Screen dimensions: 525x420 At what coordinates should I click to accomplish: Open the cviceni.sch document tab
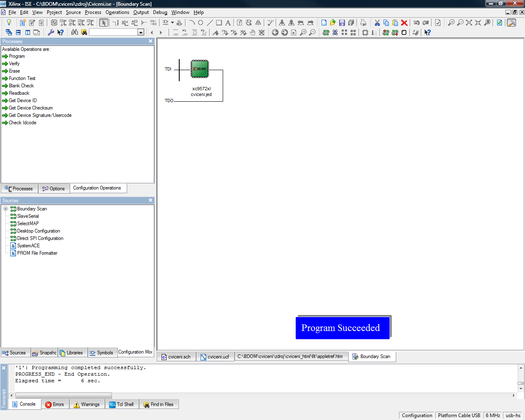[x=176, y=357]
